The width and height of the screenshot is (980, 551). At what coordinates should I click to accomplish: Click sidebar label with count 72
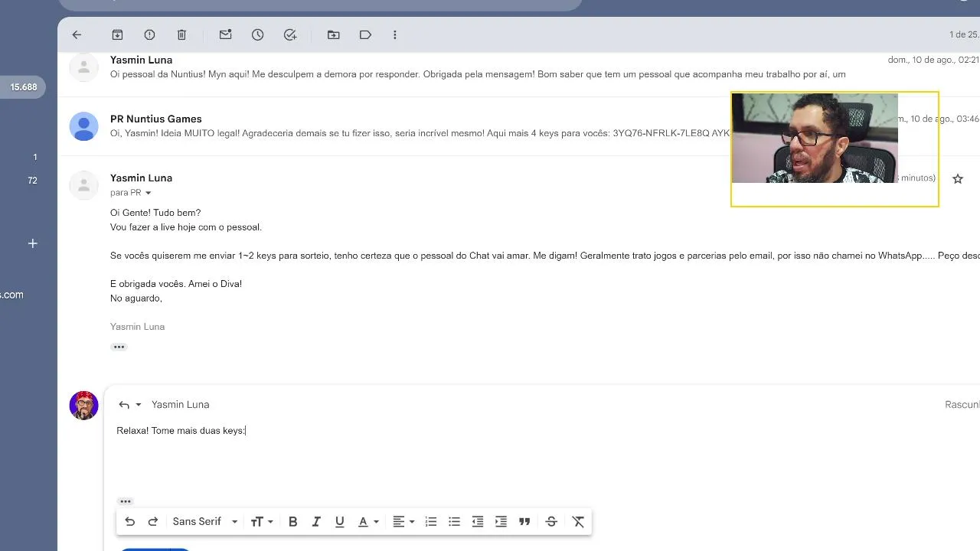coord(32,181)
